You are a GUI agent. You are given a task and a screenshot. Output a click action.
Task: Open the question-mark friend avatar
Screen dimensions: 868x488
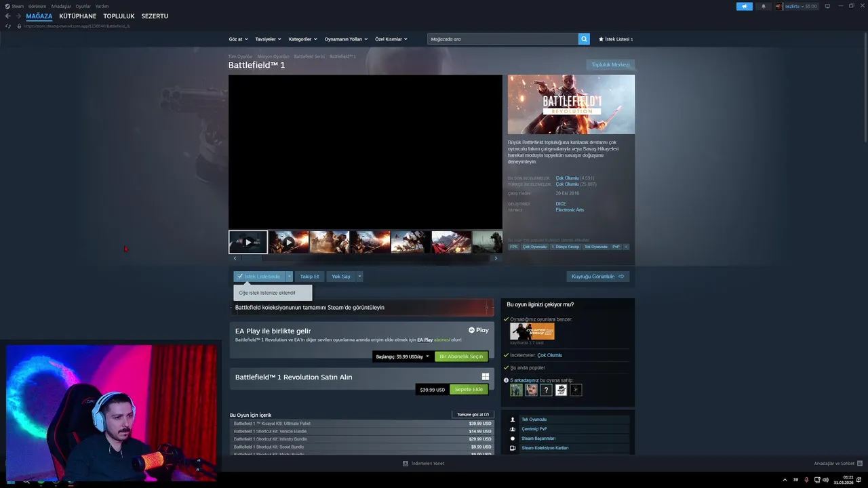[x=546, y=390]
